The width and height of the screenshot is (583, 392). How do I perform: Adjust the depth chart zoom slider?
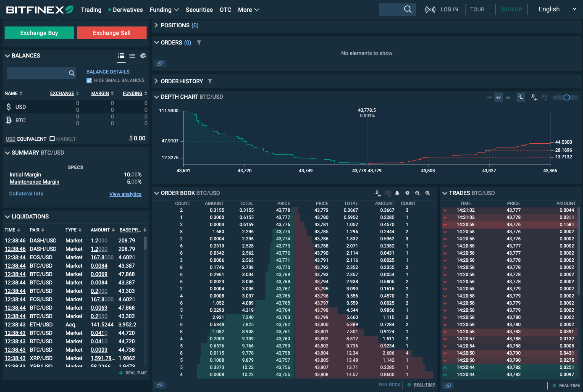tap(566, 97)
